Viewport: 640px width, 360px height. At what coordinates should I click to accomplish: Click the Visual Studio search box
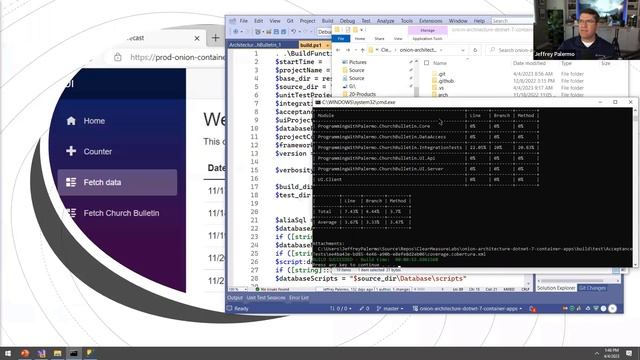[x=512, y=21]
